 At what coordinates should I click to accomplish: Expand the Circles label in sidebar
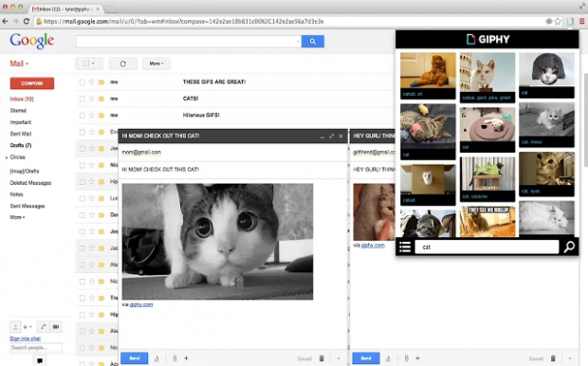[x=7, y=157]
